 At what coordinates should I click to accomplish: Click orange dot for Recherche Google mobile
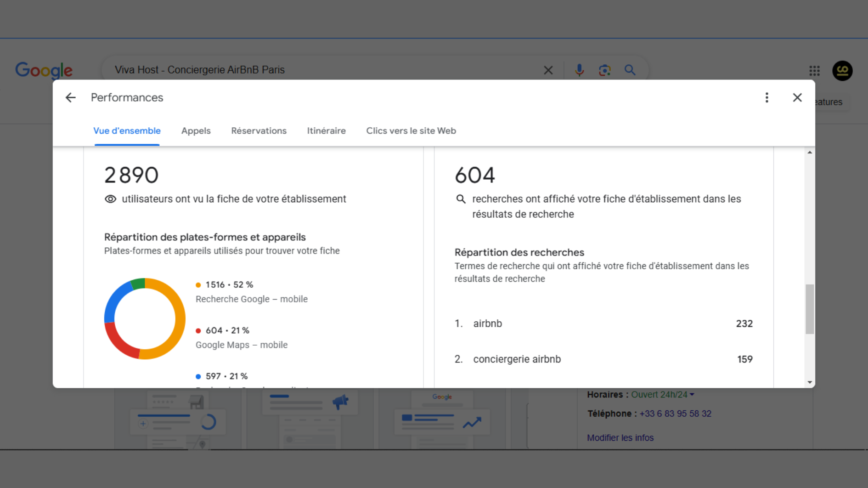click(x=198, y=285)
